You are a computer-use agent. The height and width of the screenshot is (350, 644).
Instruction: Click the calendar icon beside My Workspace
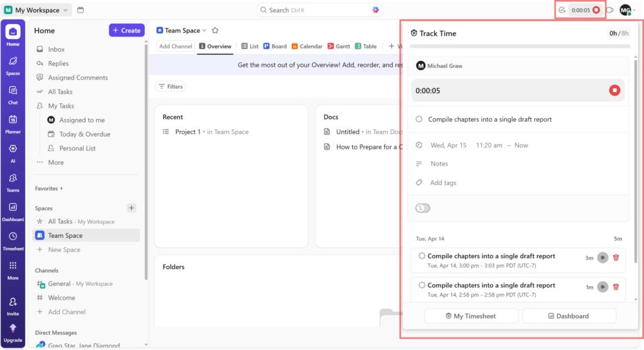pos(80,10)
